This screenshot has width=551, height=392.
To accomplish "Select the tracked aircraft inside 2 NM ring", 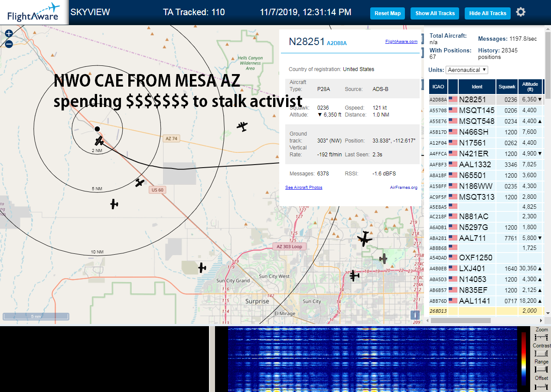I will [x=99, y=141].
